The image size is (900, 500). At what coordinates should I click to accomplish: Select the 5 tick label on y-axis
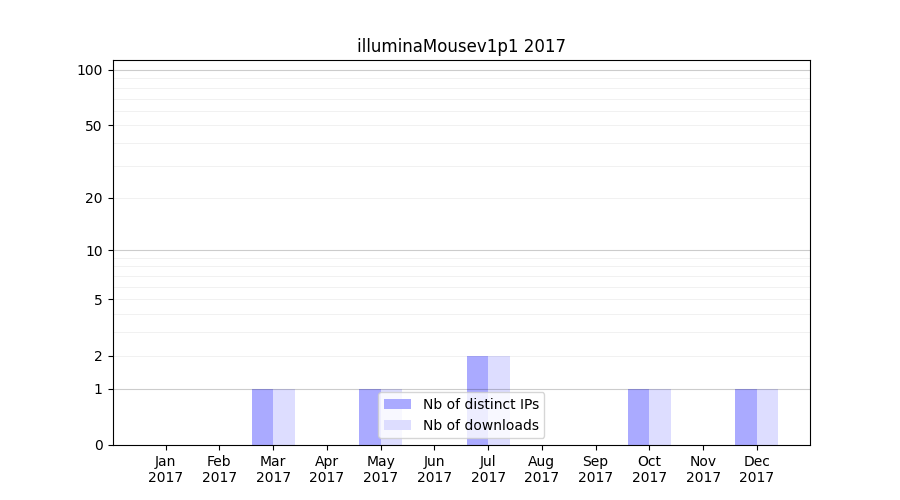[98, 300]
